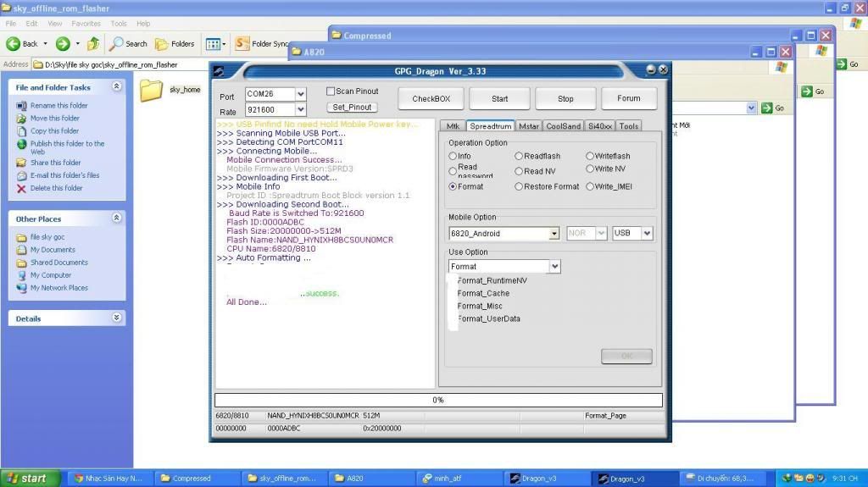Select the Info operation radio button
This screenshot has width=868, height=487.
pyautogui.click(x=453, y=156)
